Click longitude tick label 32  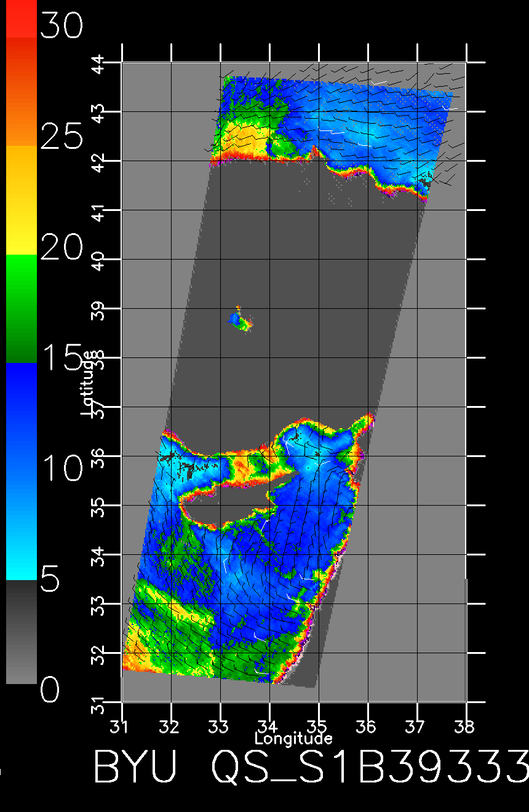coord(170,726)
